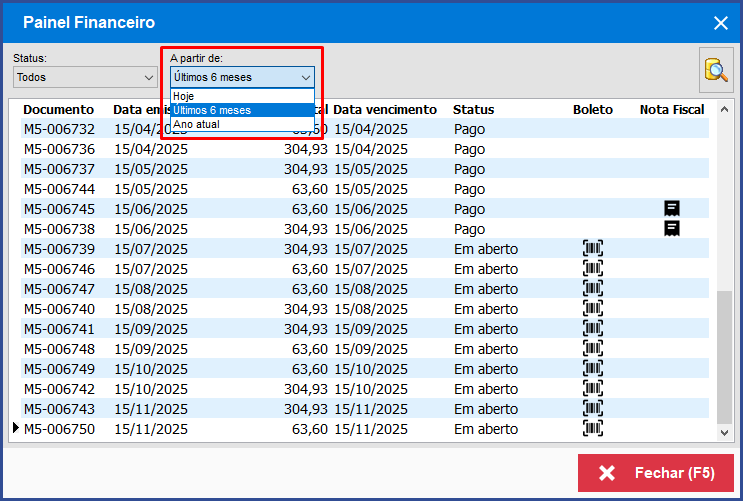Viewport: 743px width, 501px height.
Task: Select document M5-006746 cell
Action: tap(60, 269)
